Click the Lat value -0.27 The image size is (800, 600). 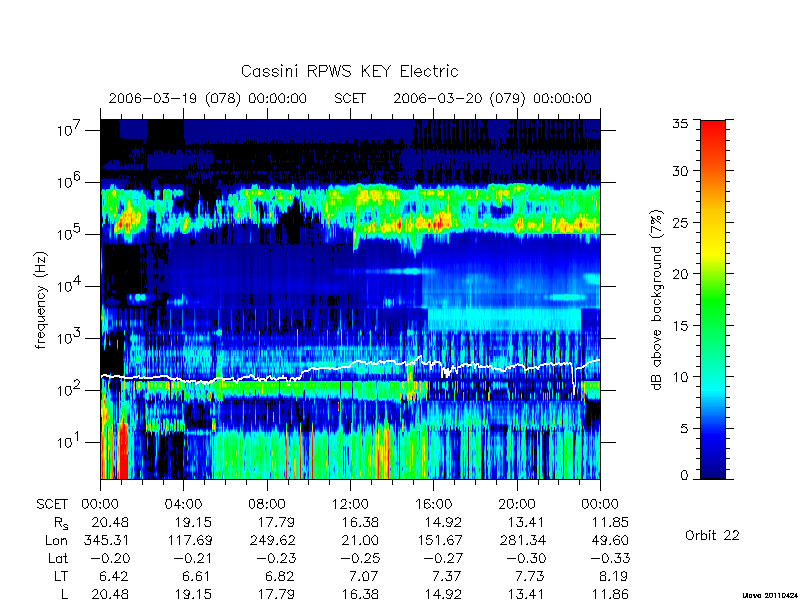[x=443, y=558]
